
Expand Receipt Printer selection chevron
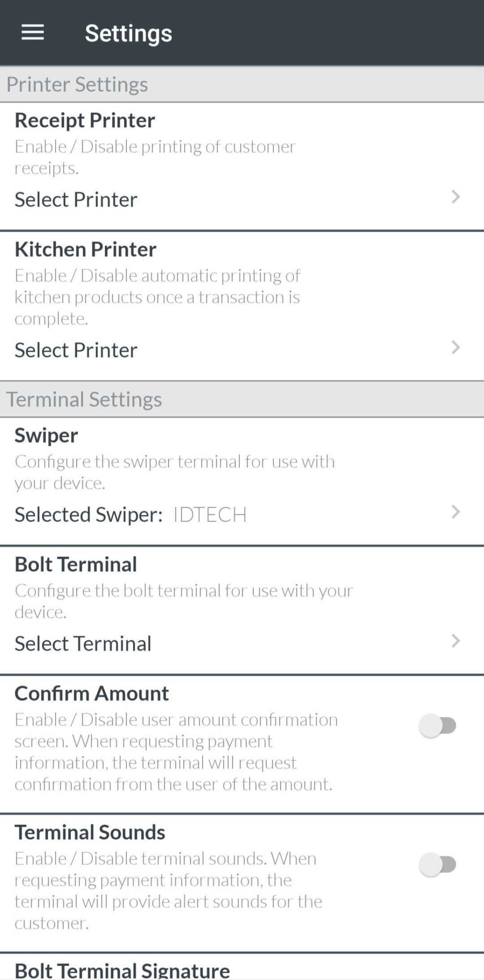point(455,197)
